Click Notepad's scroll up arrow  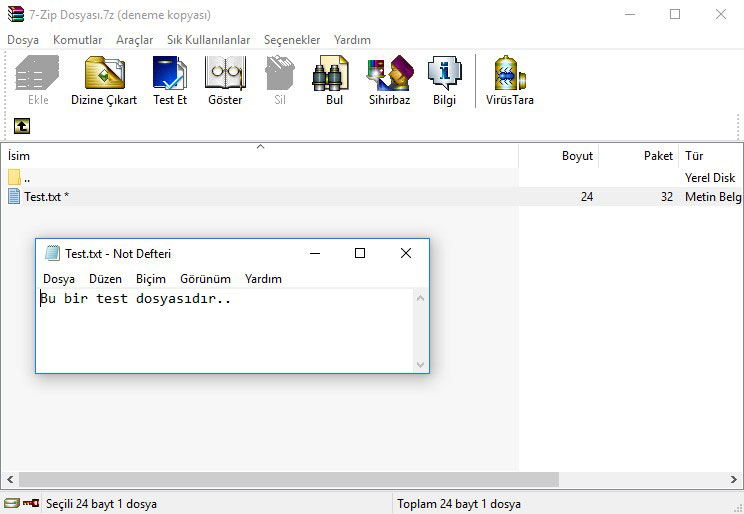coord(420,298)
